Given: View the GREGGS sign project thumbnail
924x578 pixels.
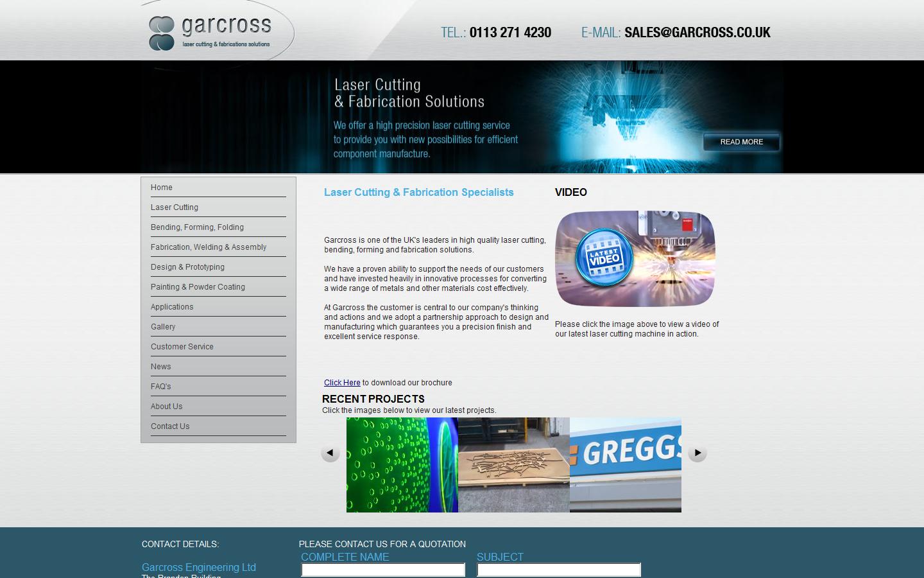Looking at the screenshot, I should pos(625,464).
